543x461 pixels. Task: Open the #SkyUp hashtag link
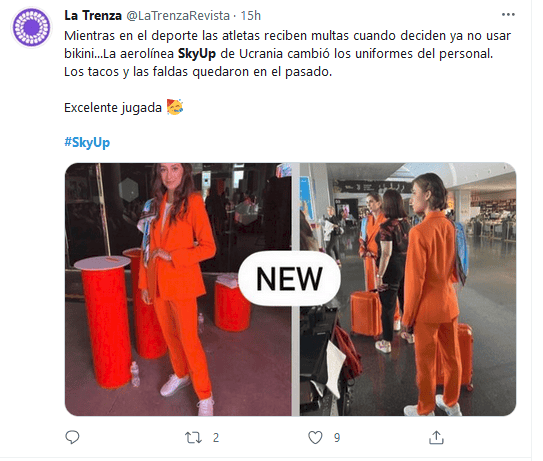(x=87, y=142)
